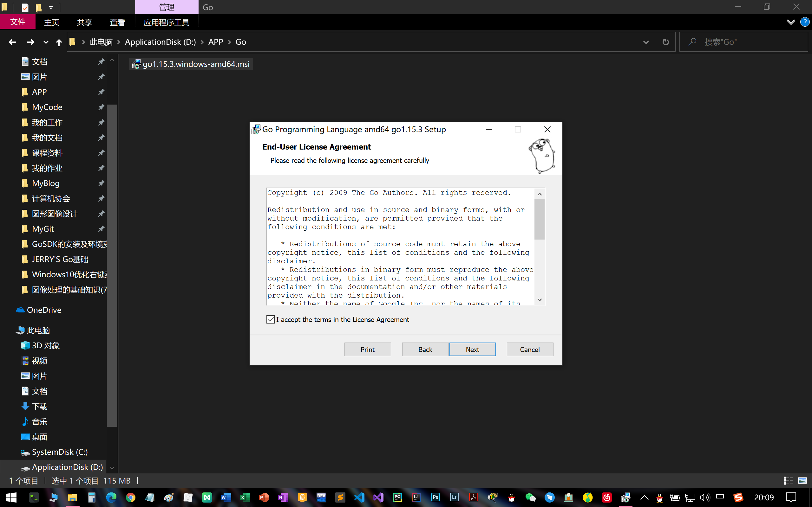Open the Explorer help icon
Viewport: 812px width, 507px height.
click(805, 22)
